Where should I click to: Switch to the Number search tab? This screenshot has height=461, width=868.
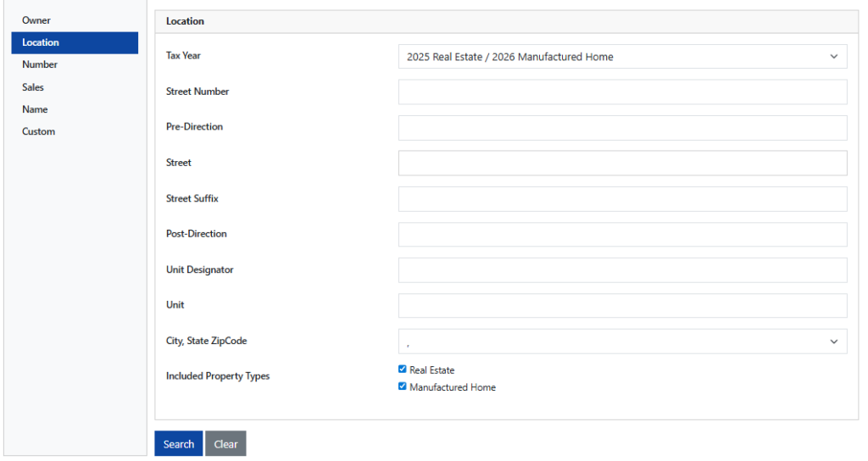click(x=41, y=64)
